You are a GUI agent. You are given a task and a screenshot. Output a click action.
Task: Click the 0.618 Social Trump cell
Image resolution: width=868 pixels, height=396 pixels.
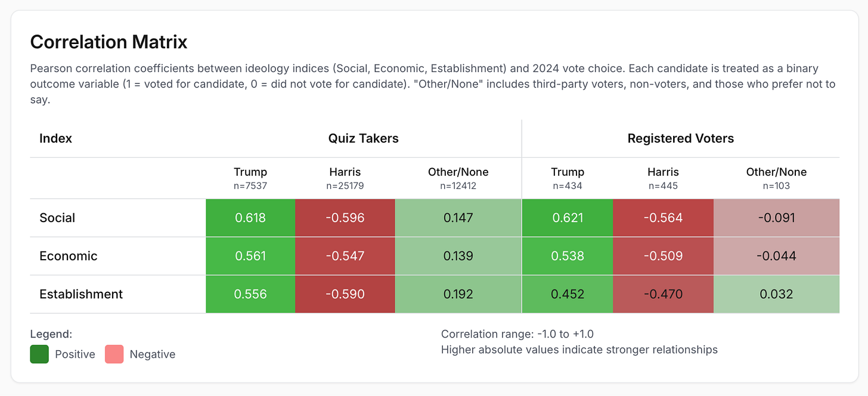[250, 218]
